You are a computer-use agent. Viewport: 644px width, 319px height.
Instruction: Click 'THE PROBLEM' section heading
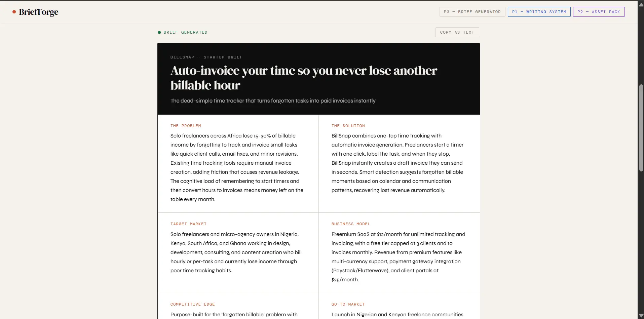[x=186, y=126]
